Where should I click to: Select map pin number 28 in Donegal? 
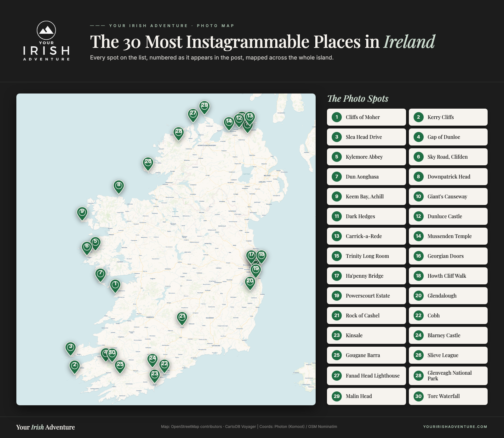click(x=179, y=133)
